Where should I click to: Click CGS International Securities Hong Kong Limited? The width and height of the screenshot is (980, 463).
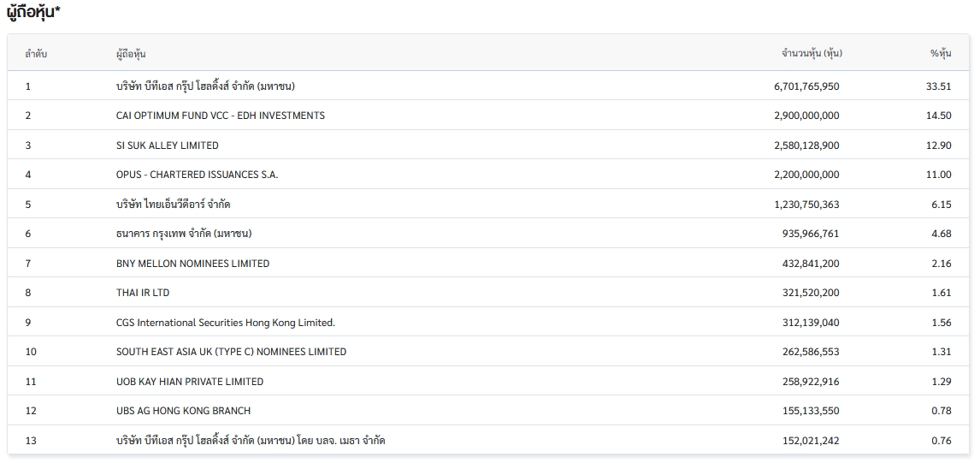225,323
